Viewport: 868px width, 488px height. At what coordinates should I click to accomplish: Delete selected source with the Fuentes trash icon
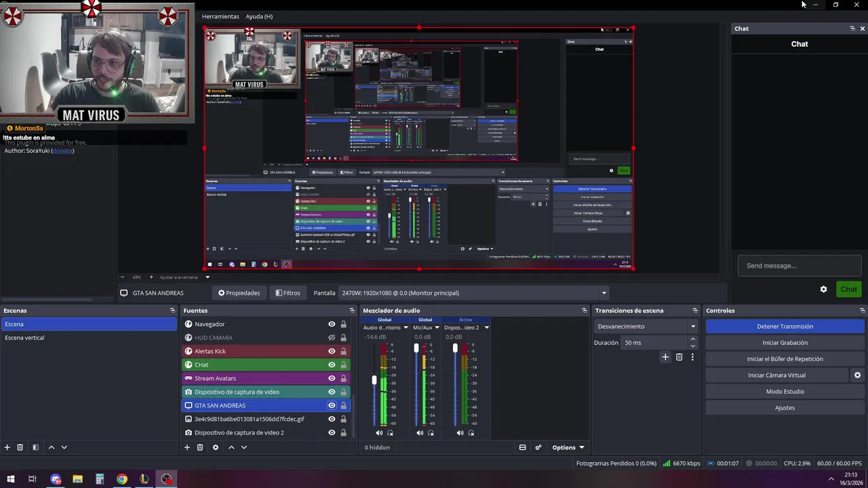(x=200, y=447)
